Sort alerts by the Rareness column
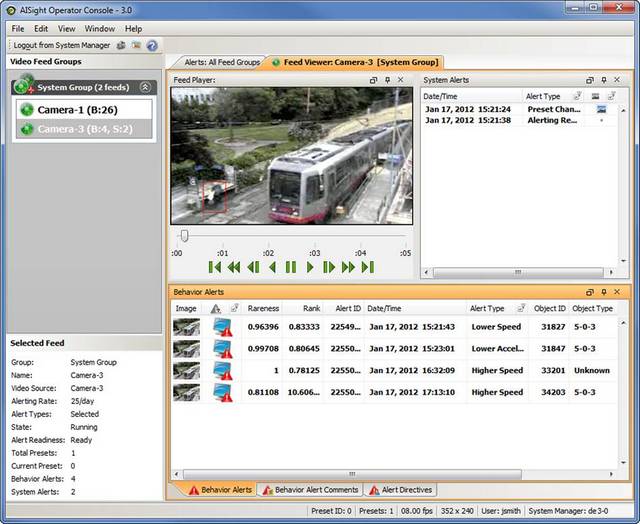The image size is (640, 524). (263, 309)
